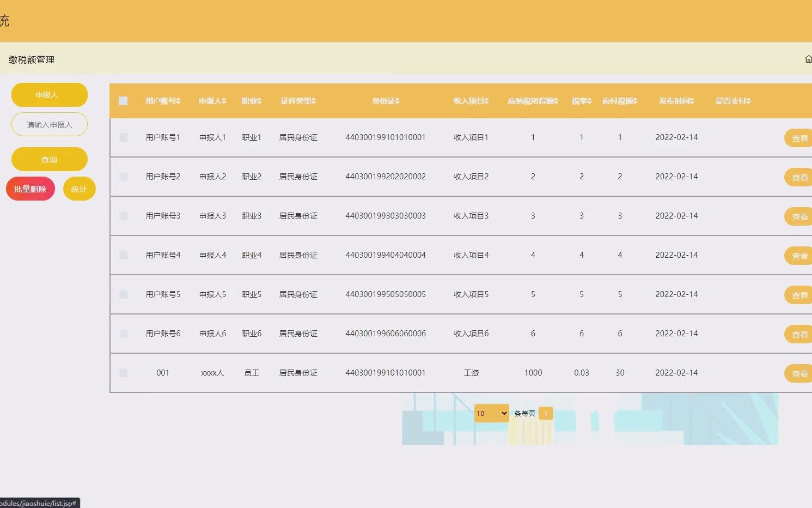The height and width of the screenshot is (508, 812).
Task: Check the checkbox for account 001 row
Action: (x=123, y=373)
